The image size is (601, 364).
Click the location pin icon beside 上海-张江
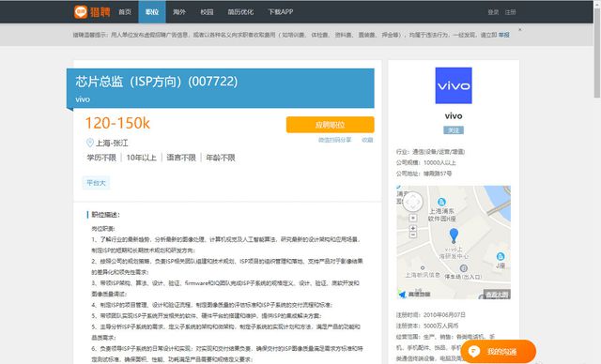click(x=90, y=143)
